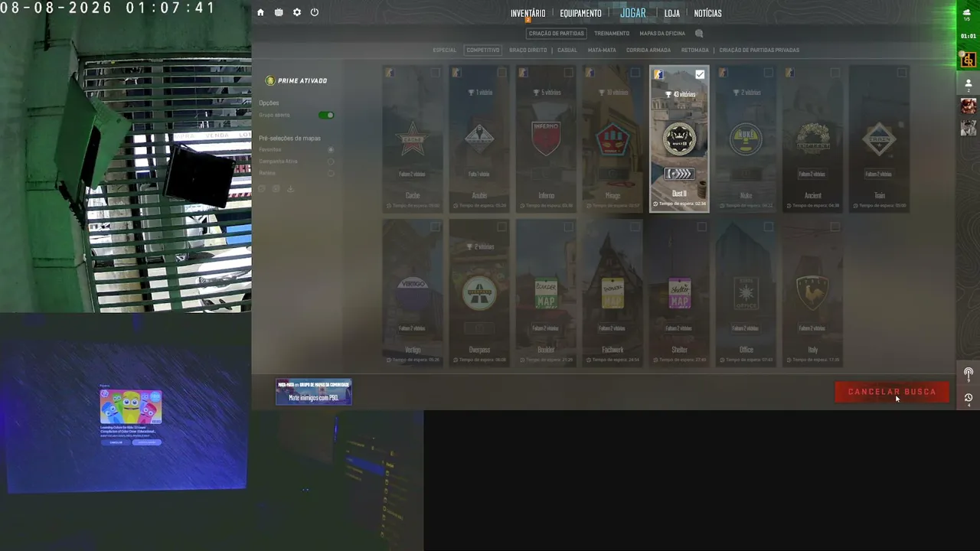Click the Shelter map emblem

(x=679, y=293)
